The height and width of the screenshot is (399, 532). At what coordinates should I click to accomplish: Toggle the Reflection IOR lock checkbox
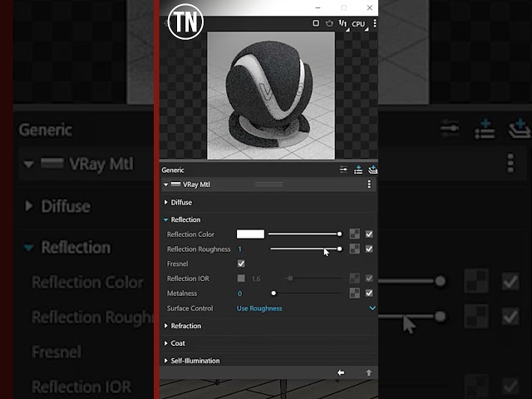point(241,278)
